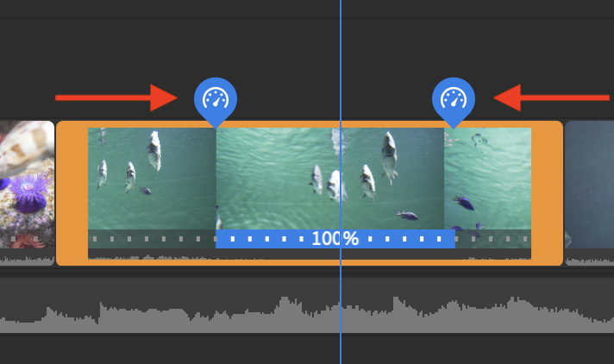Screen dimensions: 614x364
Task: Click the middle thumbnail section of selected clip
Action: [330, 179]
